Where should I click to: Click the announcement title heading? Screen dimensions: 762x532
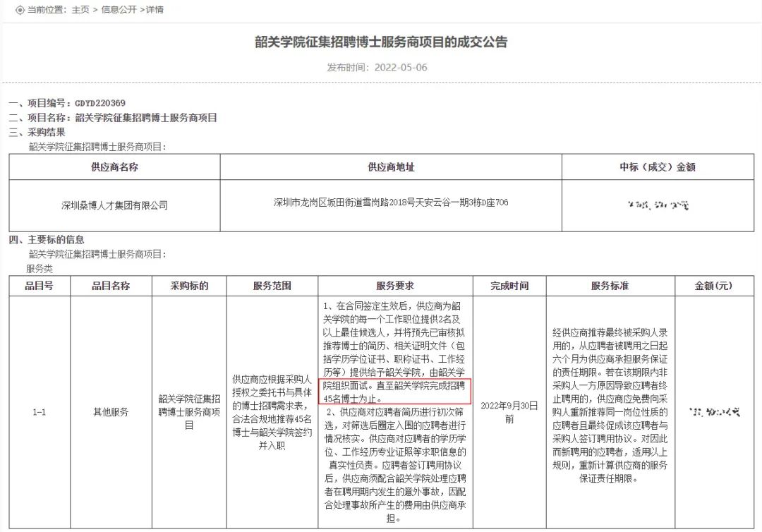tap(381, 42)
